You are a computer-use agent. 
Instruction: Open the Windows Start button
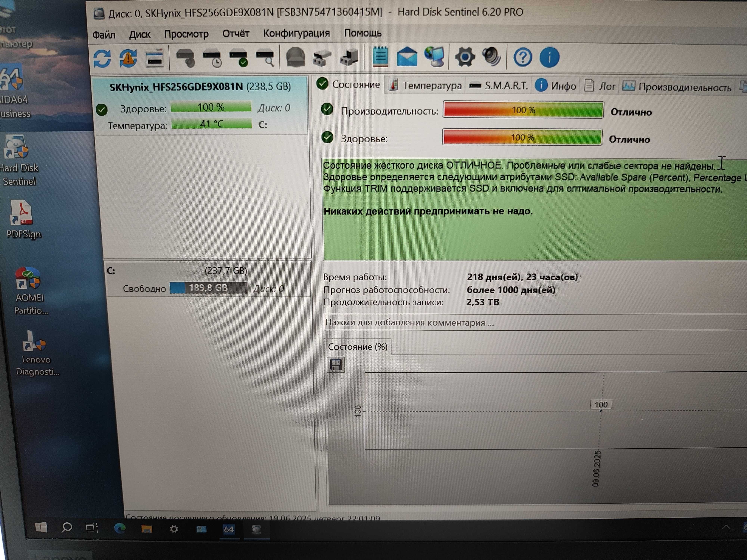[41, 527]
